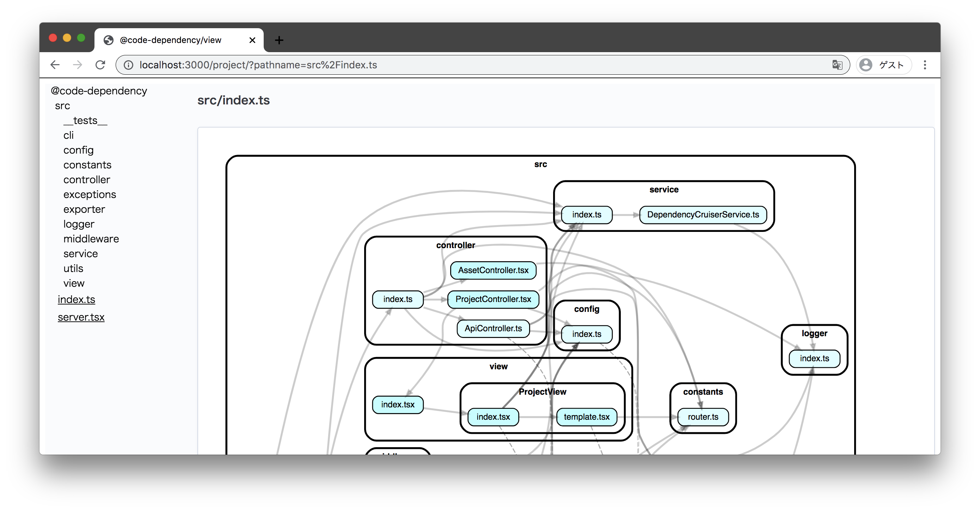Click the logger index.ts node
The image size is (980, 511).
[x=813, y=358]
